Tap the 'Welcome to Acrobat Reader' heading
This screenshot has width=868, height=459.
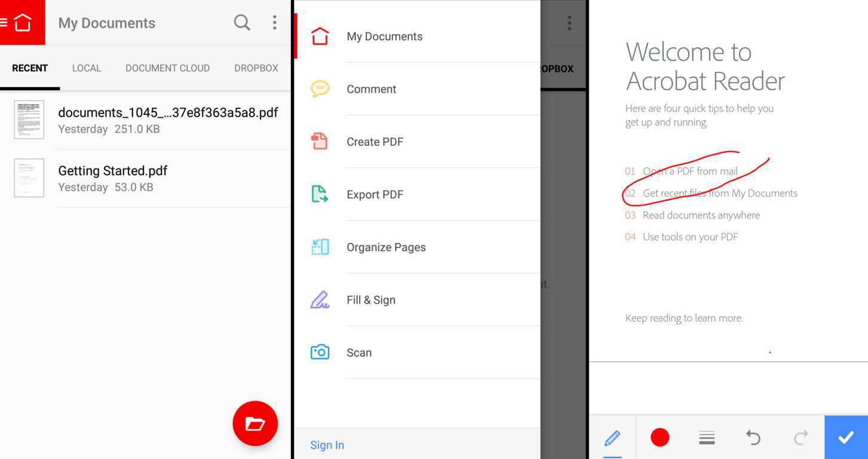coord(706,66)
